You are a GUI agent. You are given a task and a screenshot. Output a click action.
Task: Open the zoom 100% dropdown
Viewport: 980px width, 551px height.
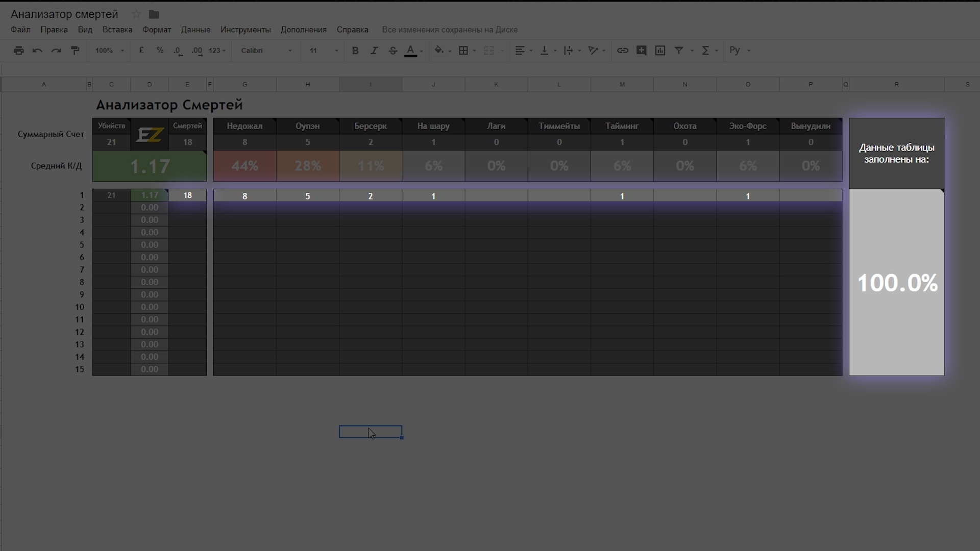click(x=109, y=51)
